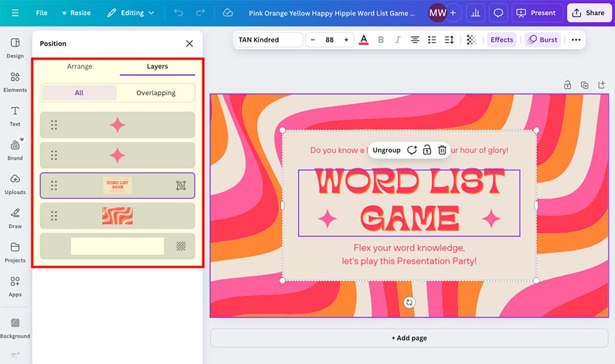Select the wavy pattern layer

(118, 216)
